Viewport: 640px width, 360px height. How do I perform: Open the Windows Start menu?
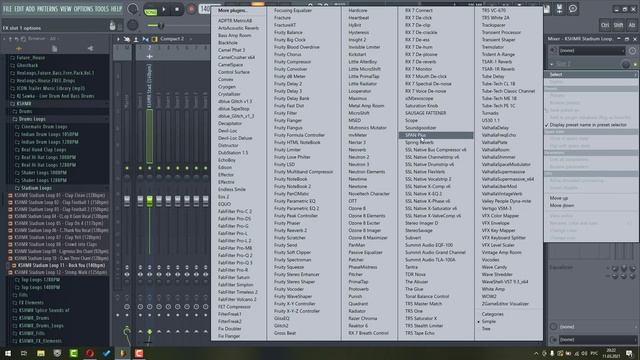click(x=8, y=353)
